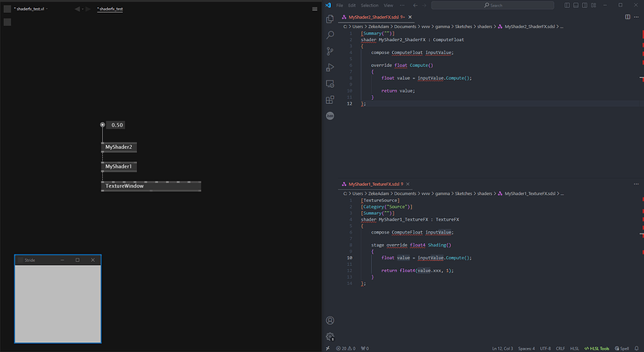Select the Sketches folder in the lower breadcrumb

click(x=464, y=193)
